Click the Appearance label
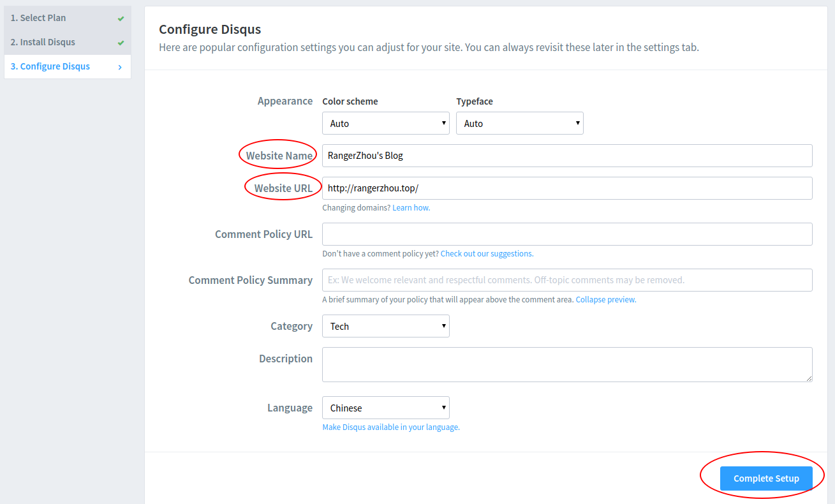The image size is (835, 504). 285,101
